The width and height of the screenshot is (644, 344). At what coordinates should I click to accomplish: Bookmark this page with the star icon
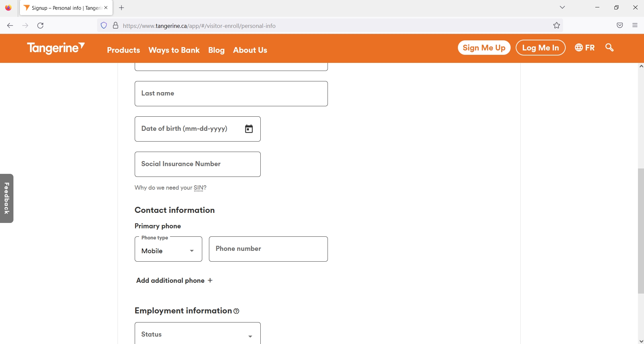(x=556, y=25)
